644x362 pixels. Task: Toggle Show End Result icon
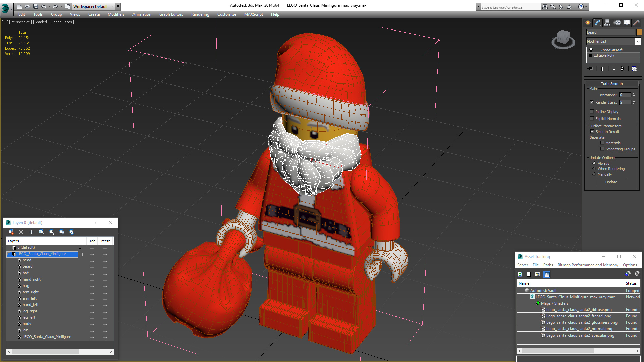coord(602,69)
